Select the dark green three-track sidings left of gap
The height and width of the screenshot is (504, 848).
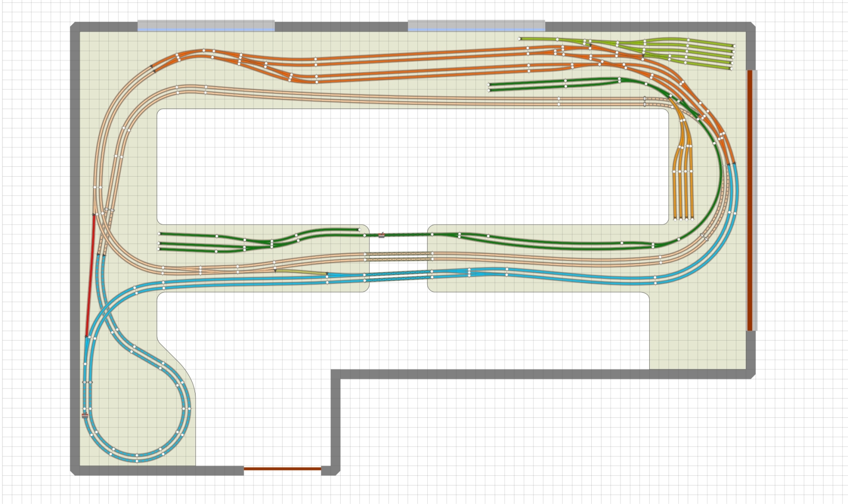[214, 242]
